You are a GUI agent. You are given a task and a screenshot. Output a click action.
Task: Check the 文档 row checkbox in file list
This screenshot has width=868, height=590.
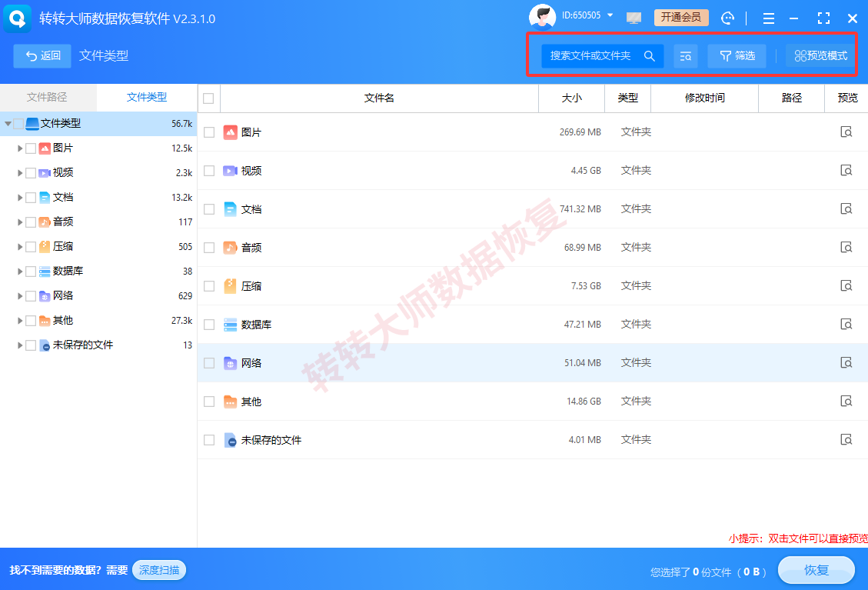[209, 209]
